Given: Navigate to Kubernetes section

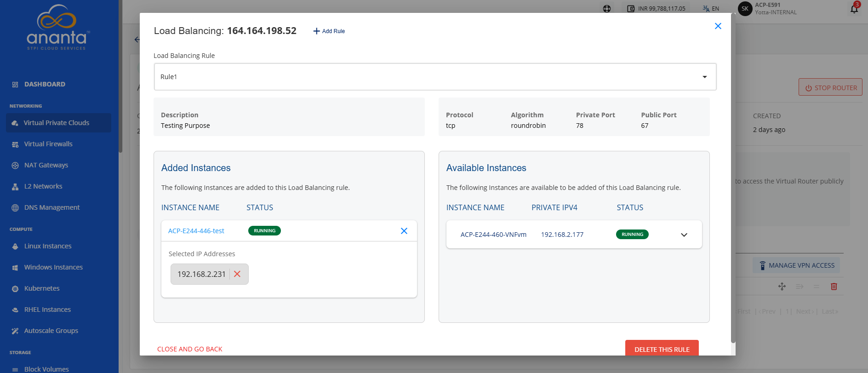Looking at the screenshot, I should point(42,288).
